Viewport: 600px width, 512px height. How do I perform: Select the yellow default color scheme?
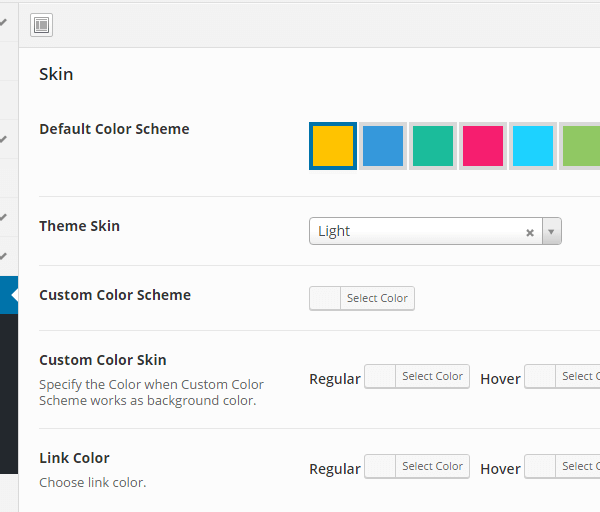tap(333, 146)
